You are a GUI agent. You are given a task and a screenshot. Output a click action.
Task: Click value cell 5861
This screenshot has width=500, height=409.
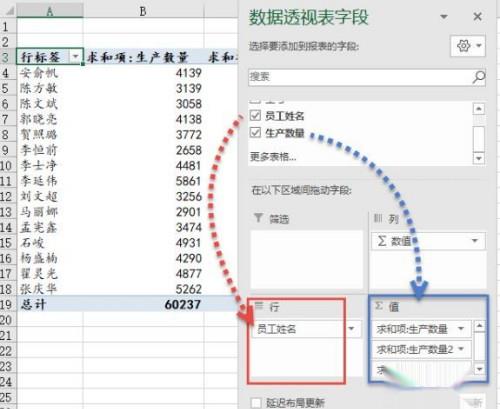pyautogui.click(x=143, y=181)
